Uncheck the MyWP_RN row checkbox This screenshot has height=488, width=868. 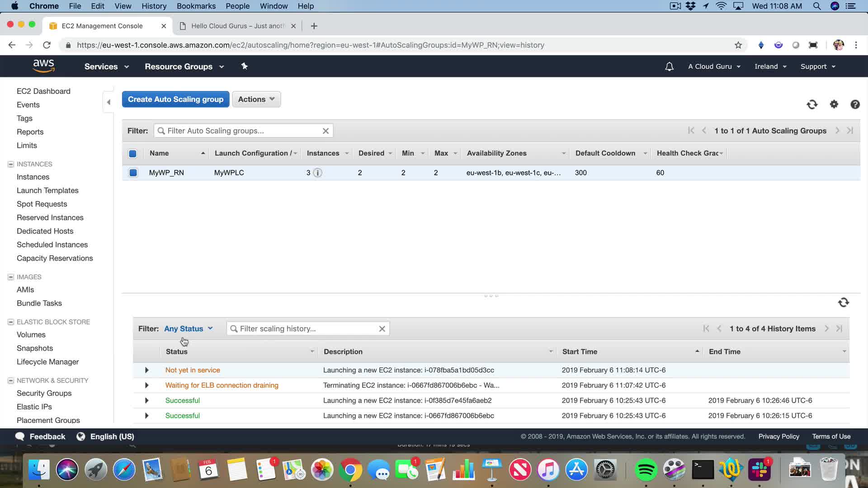click(133, 173)
